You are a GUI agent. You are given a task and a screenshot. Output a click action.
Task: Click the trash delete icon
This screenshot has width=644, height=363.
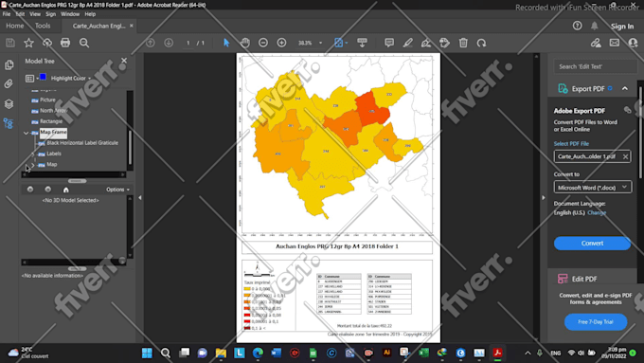click(x=463, y=43)
